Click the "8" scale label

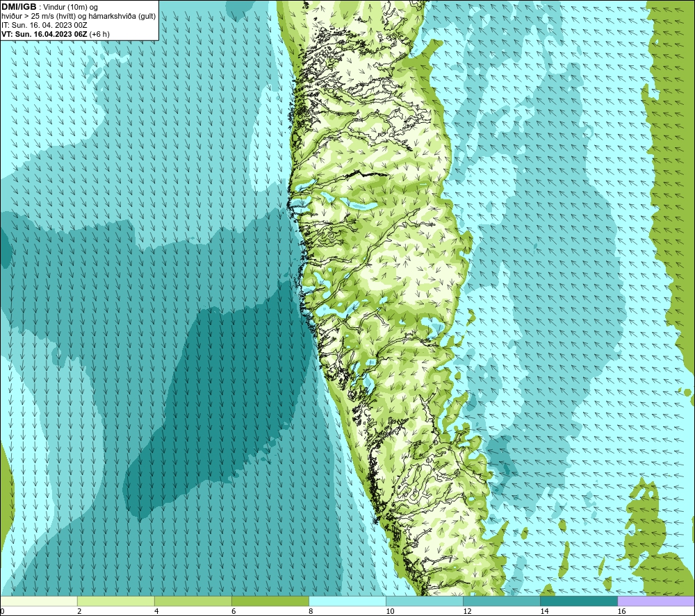point(311,611)
